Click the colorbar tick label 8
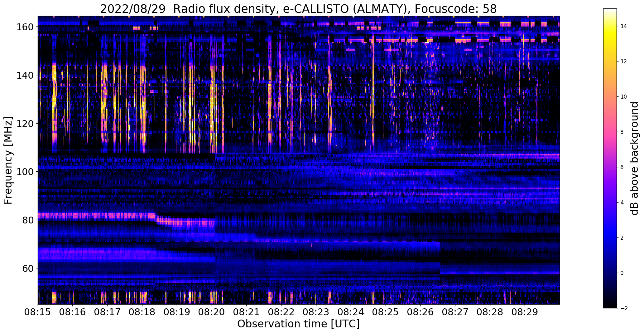 click(622, 132)
